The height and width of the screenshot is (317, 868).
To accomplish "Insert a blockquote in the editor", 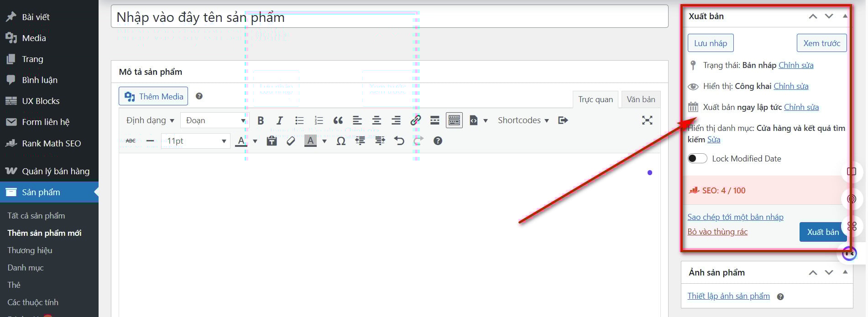I will point(338,120).
